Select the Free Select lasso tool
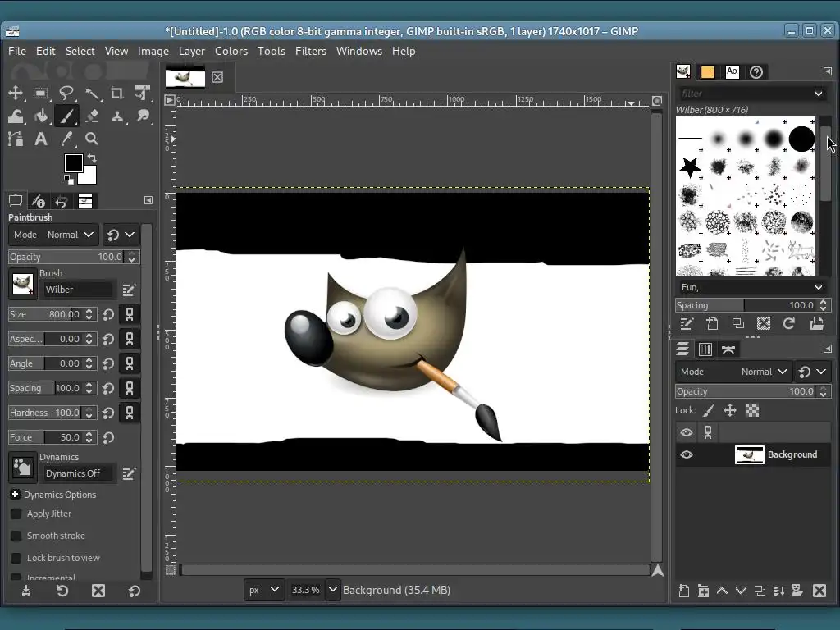Viewport: 840px width, 630px height. pos(66,93)
